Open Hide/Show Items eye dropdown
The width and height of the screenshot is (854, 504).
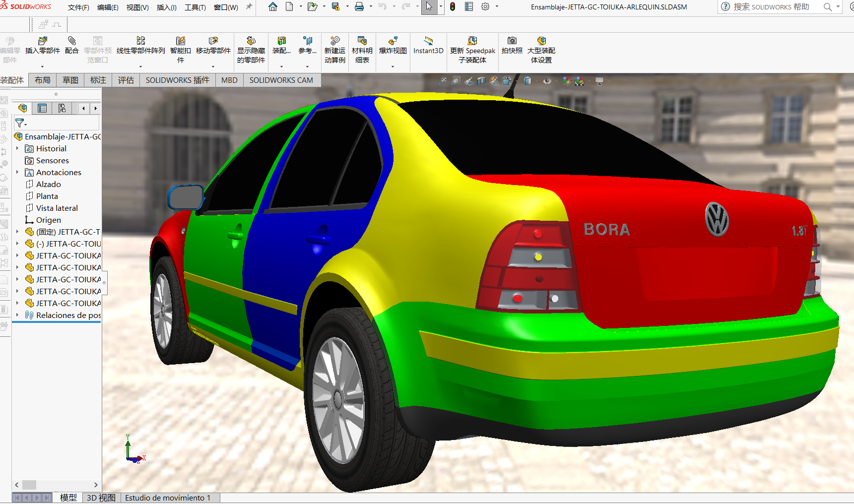pos(547,81)
